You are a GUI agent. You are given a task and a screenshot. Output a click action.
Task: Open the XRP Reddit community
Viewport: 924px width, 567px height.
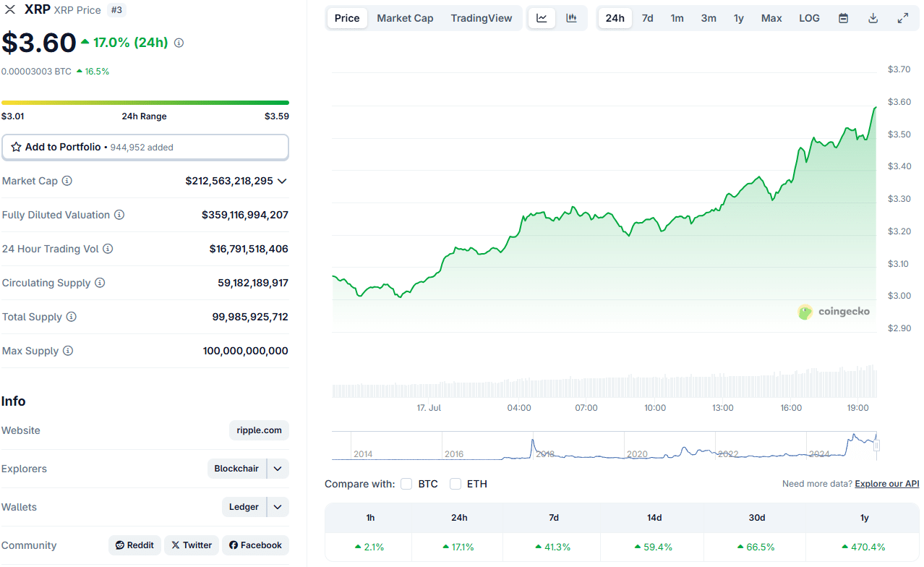(134, 545)
